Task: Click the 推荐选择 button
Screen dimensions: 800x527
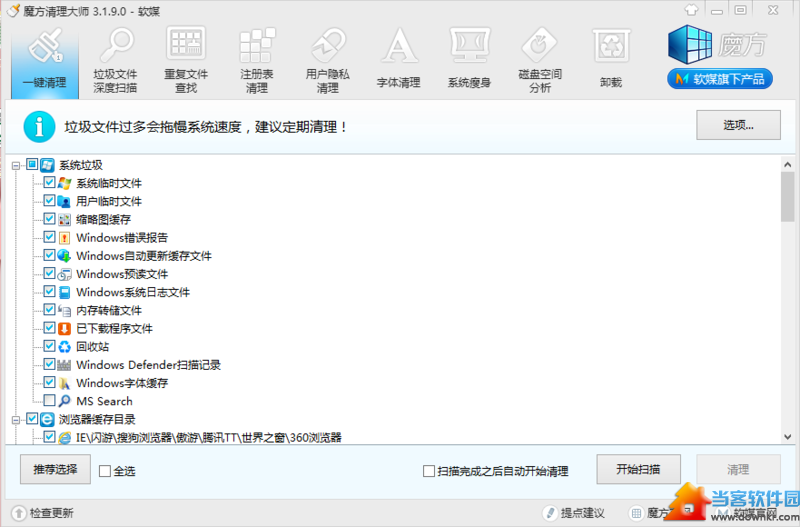Action: point(55,469)
